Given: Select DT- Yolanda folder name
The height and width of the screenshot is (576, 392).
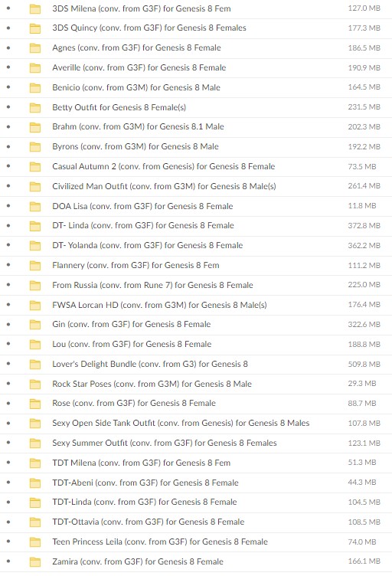Looking at the screenshot, I should click(x=148, y=245).
